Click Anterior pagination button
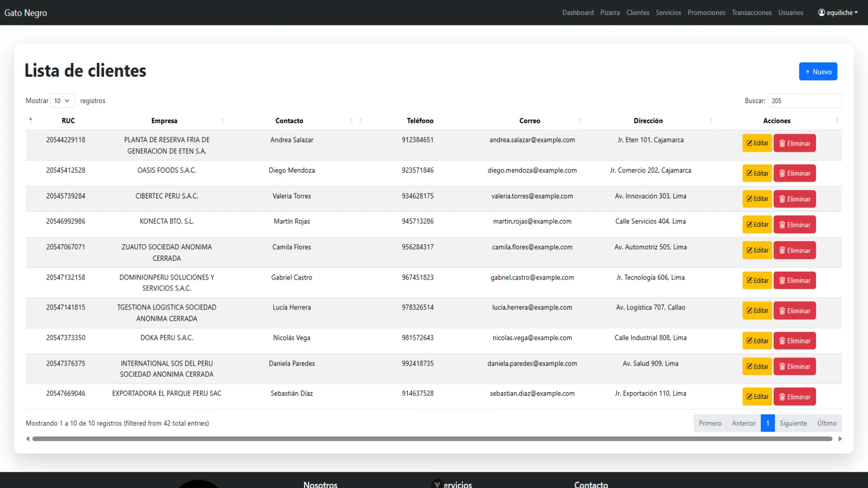The image size is (868, 488). (744, 423)
